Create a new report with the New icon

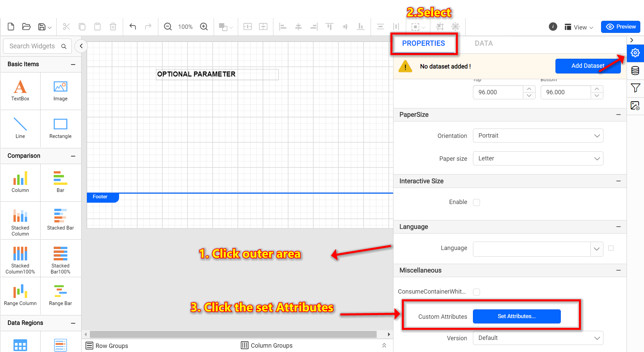click(x=11, y=27)
